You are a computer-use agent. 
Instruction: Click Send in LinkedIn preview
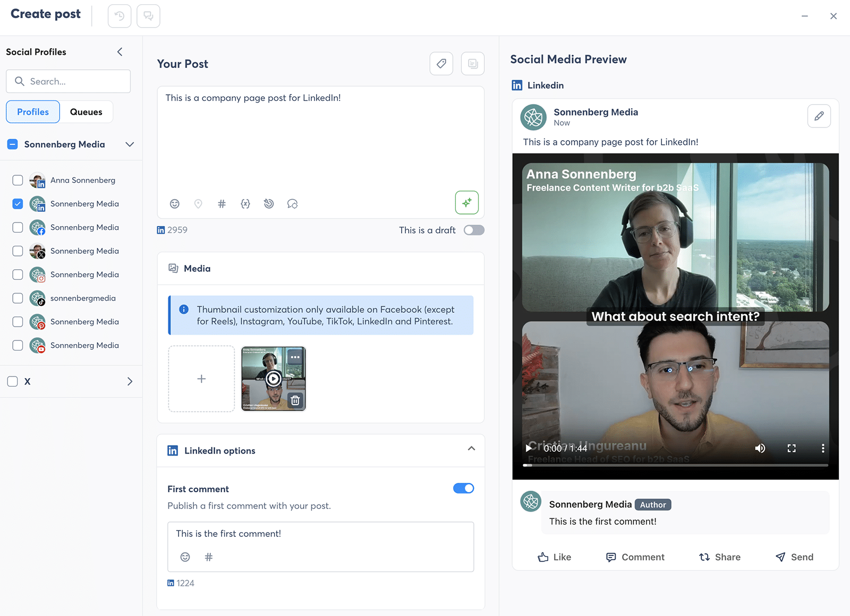(795, 557)
